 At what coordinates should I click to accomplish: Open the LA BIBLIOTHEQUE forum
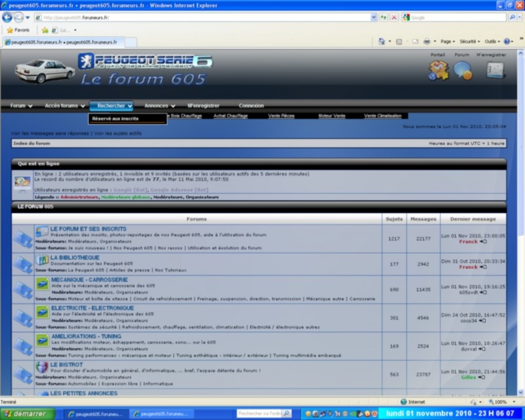coord(75,257)
